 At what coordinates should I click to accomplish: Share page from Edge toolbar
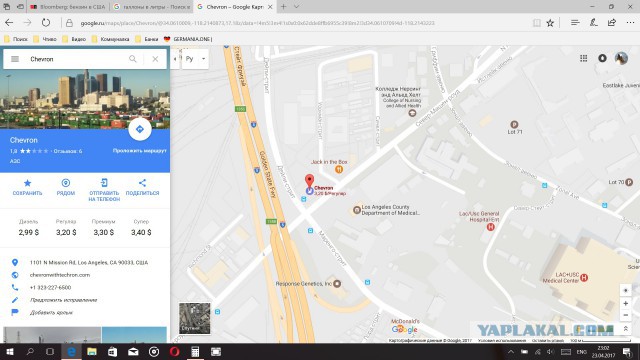click(x=611, y=23)
